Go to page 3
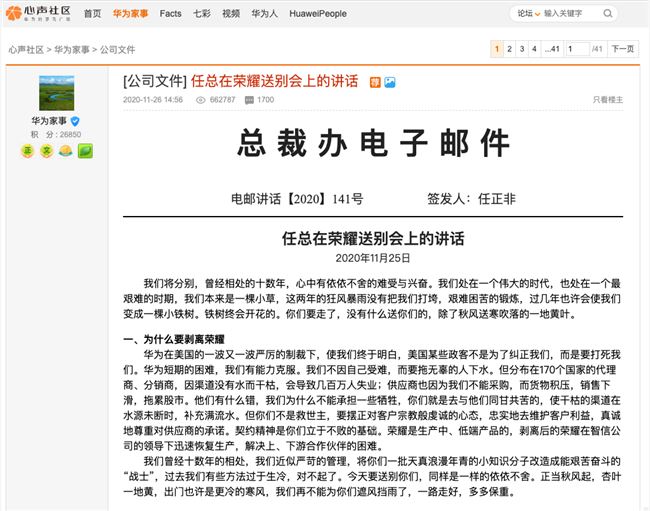This screenshot has width=650, height=511. (522, 49)
